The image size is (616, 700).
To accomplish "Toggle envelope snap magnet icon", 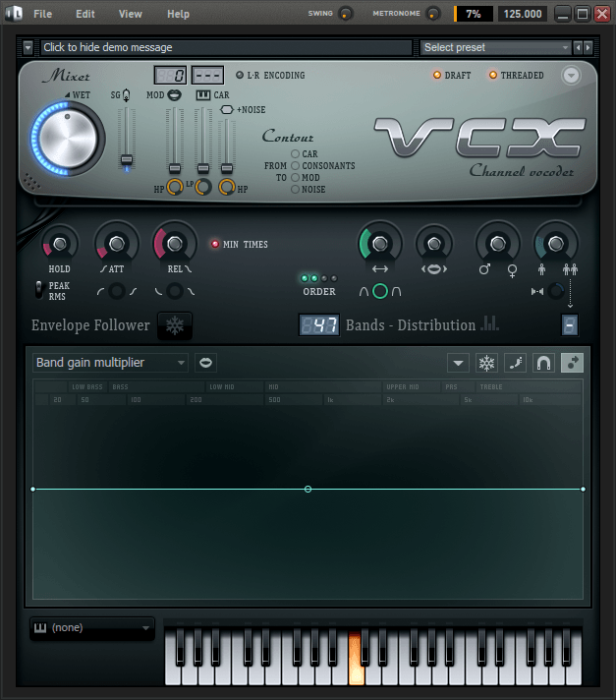I will pos(543,363).
